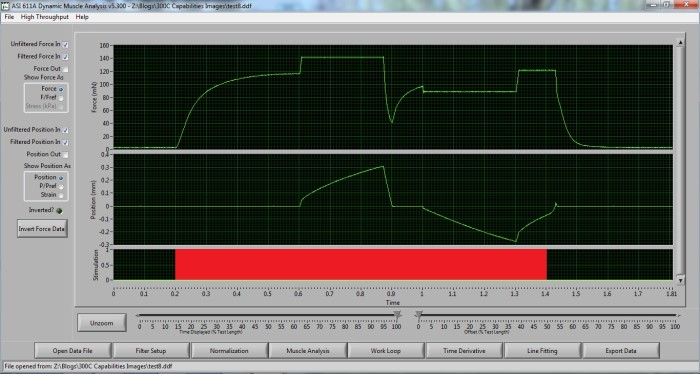Open the High Throughput menu

coord(45,17)
